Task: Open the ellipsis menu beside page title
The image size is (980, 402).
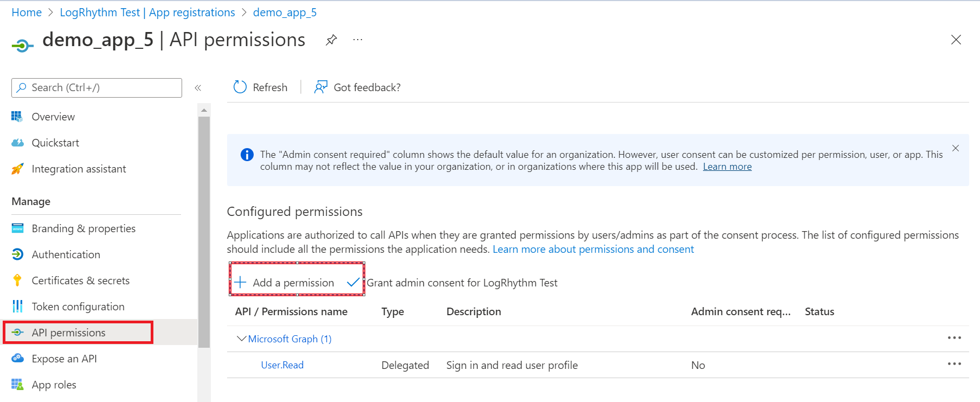Action: [x=358, y=40]
